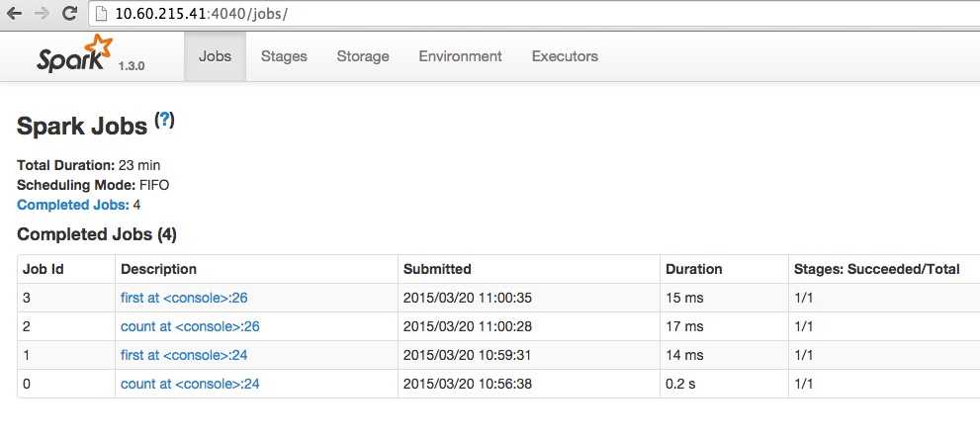The image size is (980, 442).
Task: Click the page icon in address bar
Action: click(101, 14)
